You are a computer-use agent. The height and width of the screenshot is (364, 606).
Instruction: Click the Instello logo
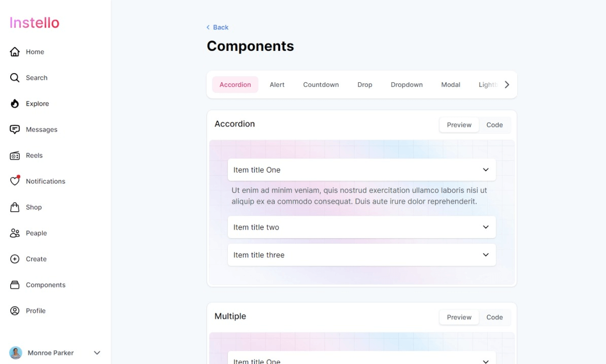point(35,23)
